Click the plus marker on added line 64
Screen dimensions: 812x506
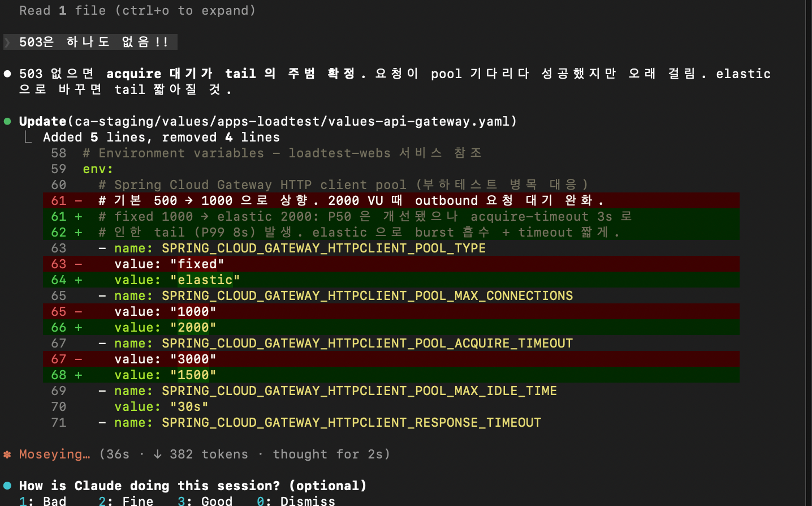(79, 280)
